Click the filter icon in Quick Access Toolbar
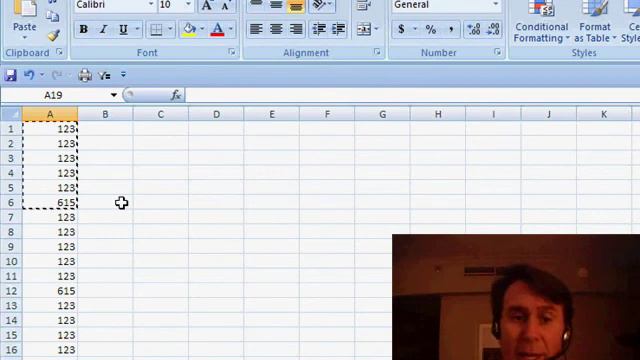The image size is (640, 360). pos(104,76)
